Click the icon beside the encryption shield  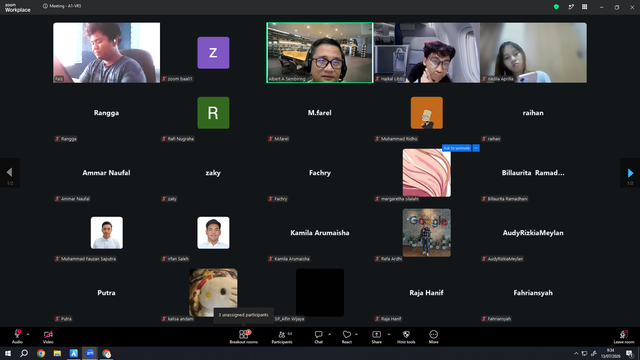(x=571, y=7)
